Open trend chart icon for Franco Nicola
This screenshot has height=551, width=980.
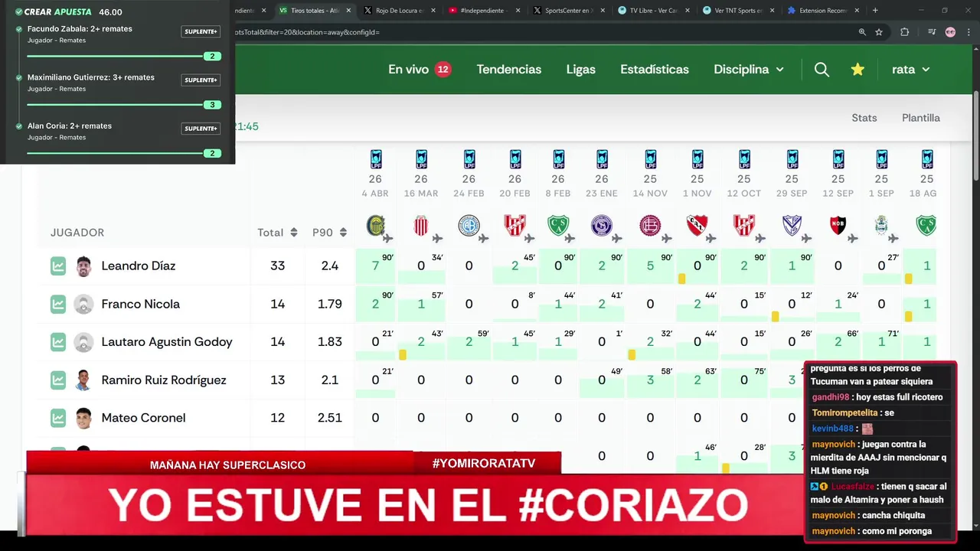click(58, 304)
